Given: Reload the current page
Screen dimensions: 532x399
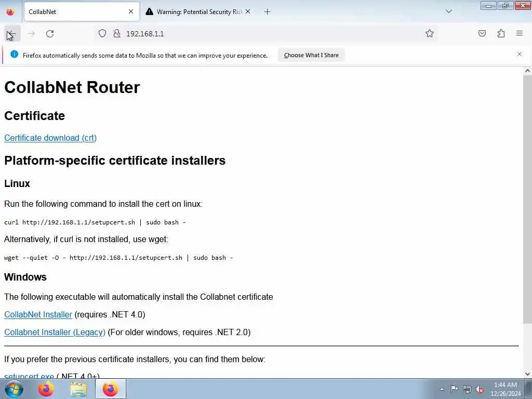Looking at the screenshot, I should pyautogui.click(x=50, y=34).
